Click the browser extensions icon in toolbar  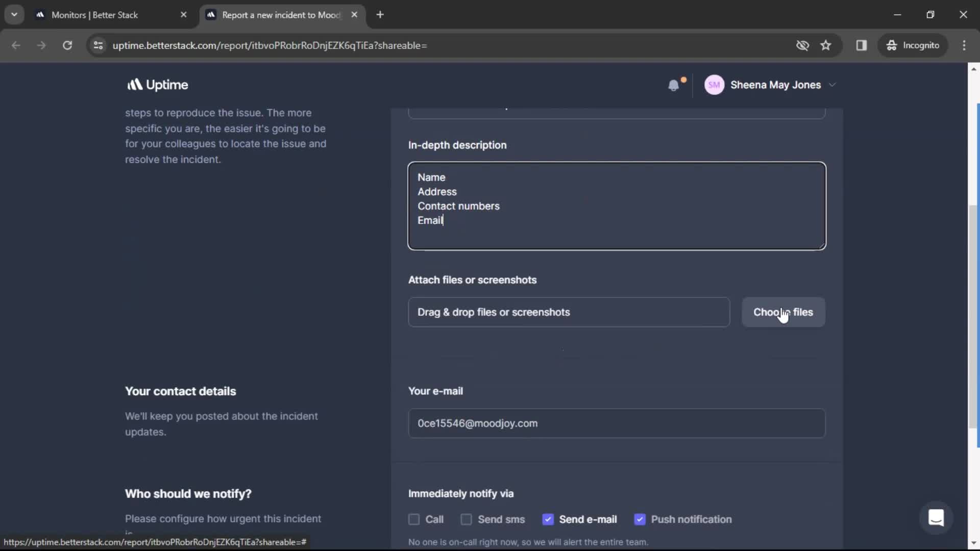point(862,45)
